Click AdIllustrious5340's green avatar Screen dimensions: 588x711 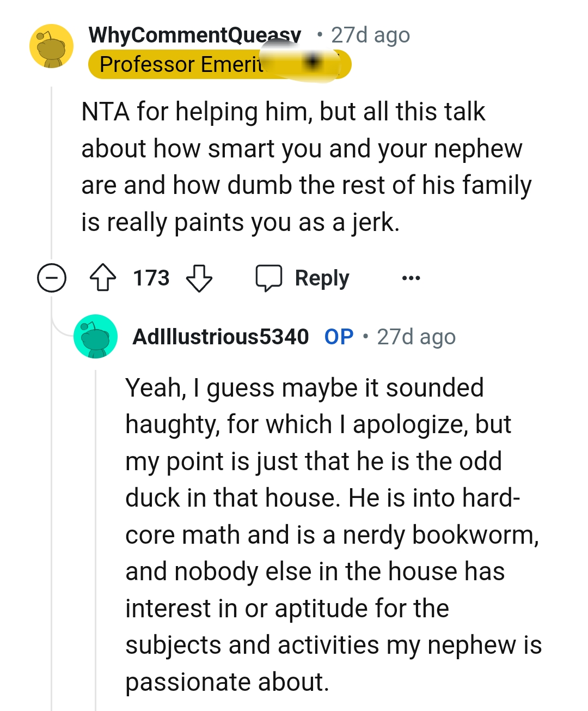click(x=95, y=336)
